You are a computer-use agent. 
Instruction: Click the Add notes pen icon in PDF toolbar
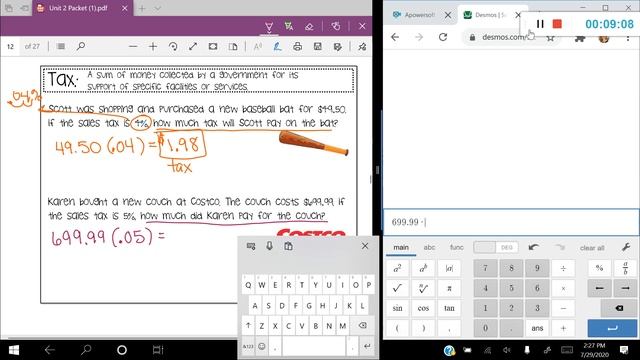tap(278, 47)
